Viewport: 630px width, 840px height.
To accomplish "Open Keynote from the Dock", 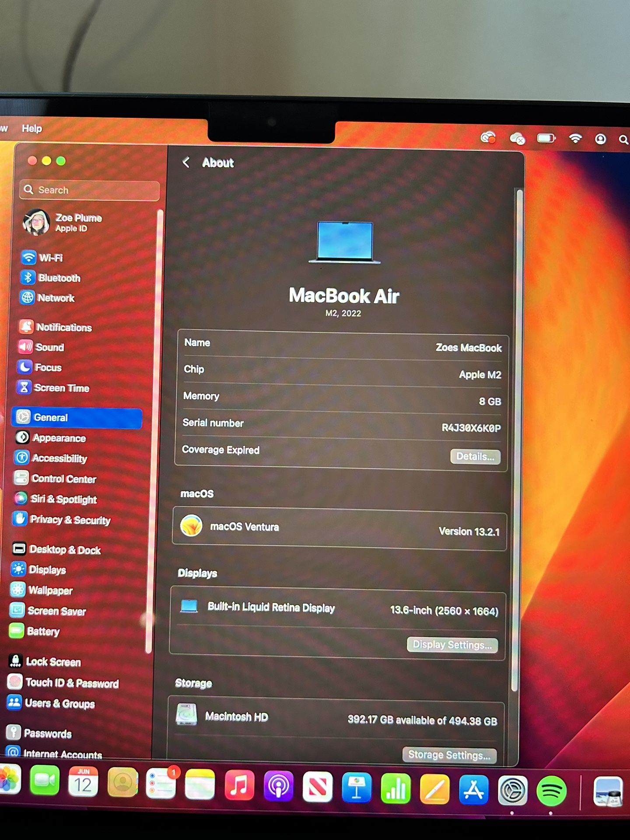I will pos(357,787).
